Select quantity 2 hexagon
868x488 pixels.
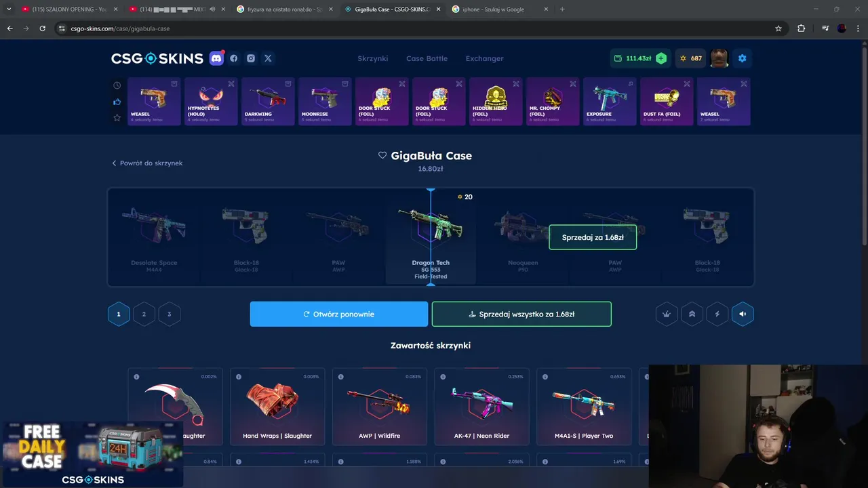(144, 314)
